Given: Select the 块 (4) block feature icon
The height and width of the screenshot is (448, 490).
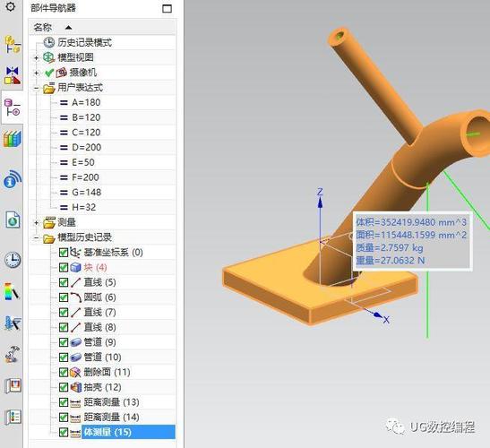Looking at the screenshot, I should (76, 268).
